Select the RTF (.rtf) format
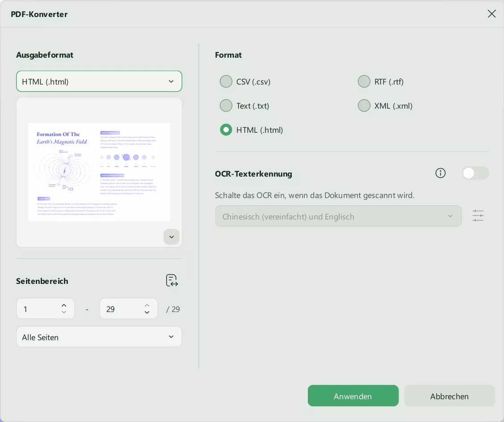Screen dimensions: 504x422 point(364,81)
